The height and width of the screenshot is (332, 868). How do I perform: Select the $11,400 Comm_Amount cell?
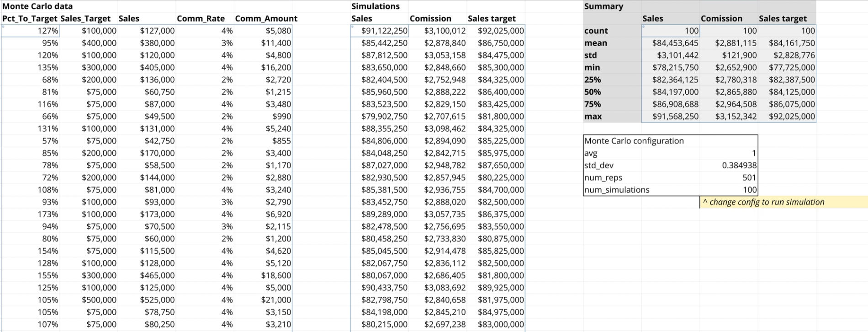[263, 43]
